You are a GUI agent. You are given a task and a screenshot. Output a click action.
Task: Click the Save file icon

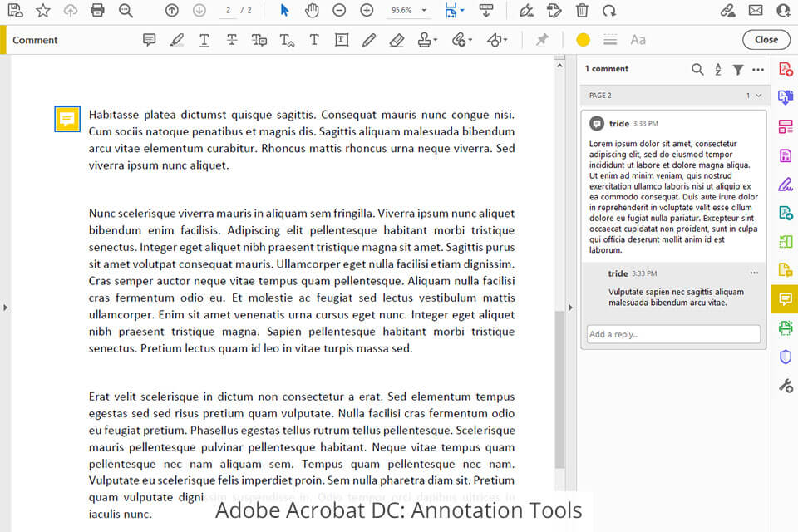15,10
